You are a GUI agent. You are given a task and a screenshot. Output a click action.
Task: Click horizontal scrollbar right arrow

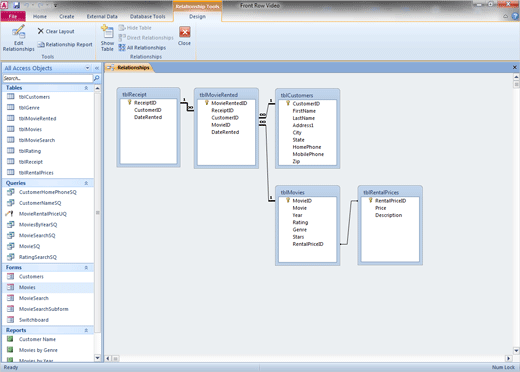point(509,359)
